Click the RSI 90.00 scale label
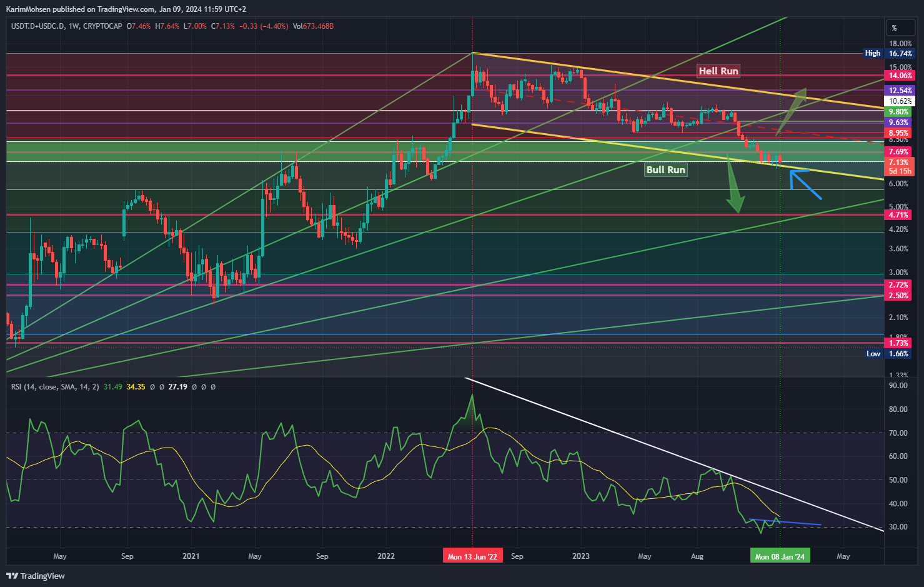This screenshot has height=587, width=924. [x=898, y=386]
